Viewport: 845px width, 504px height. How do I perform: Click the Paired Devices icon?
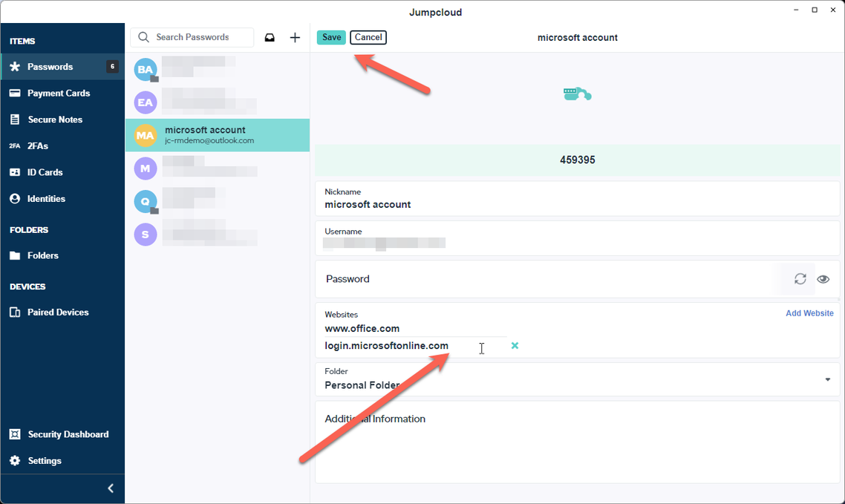(x=15, y=312)
